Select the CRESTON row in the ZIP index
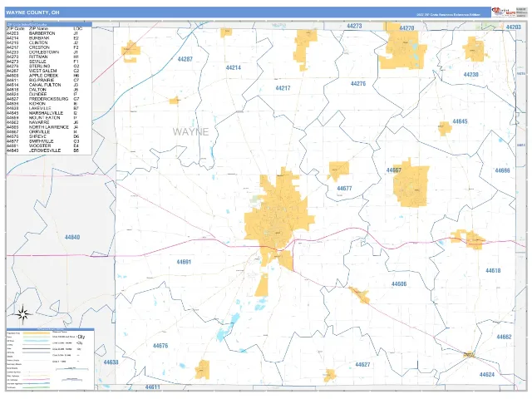 coord(42,48)
